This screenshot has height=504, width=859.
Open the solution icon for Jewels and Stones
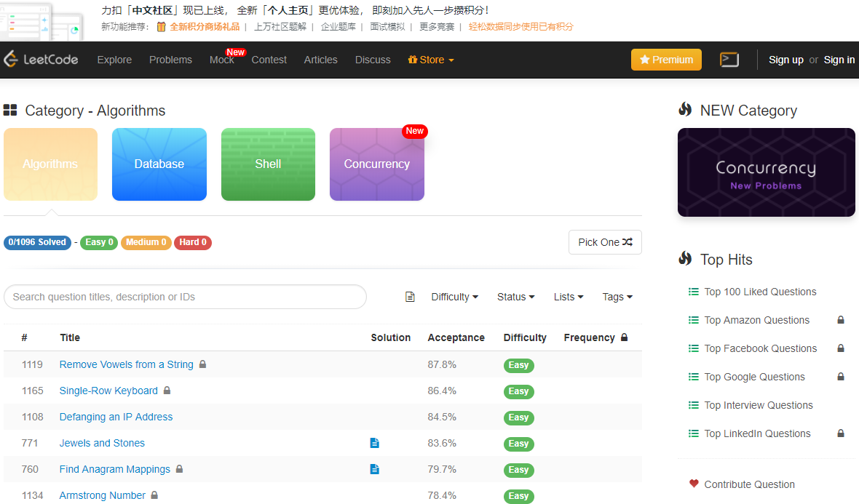(375, 443)
